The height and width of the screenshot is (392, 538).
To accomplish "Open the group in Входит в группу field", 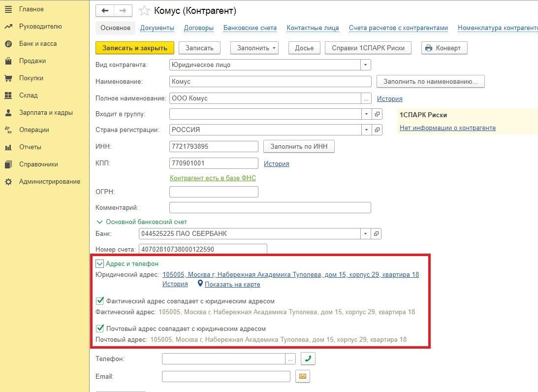I will pyautogui.click(x=377, y=114).
